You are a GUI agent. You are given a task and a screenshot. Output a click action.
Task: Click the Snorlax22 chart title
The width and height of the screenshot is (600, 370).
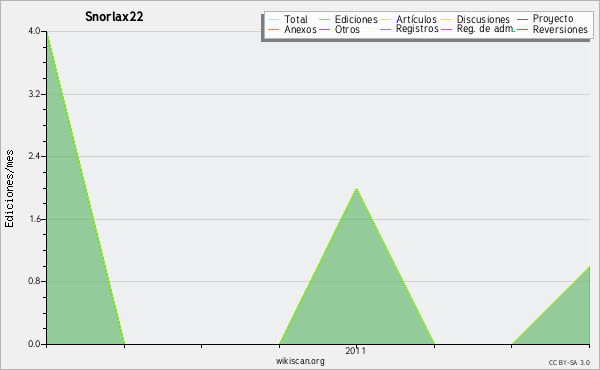pos(114,17)
